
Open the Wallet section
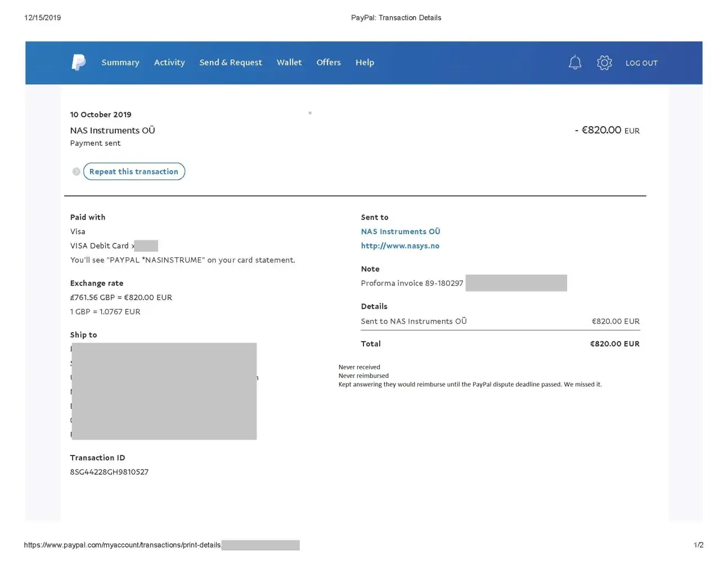289,62
